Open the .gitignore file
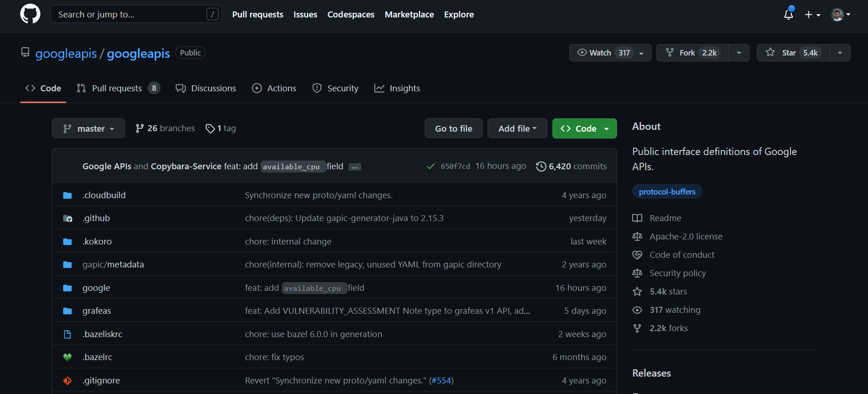The height and width of the screenshot is (394, 868). 101,381
